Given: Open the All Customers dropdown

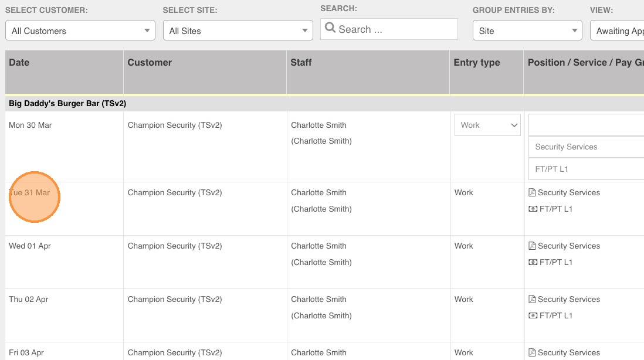Looking at the screenshot, I should coord(80,30).
